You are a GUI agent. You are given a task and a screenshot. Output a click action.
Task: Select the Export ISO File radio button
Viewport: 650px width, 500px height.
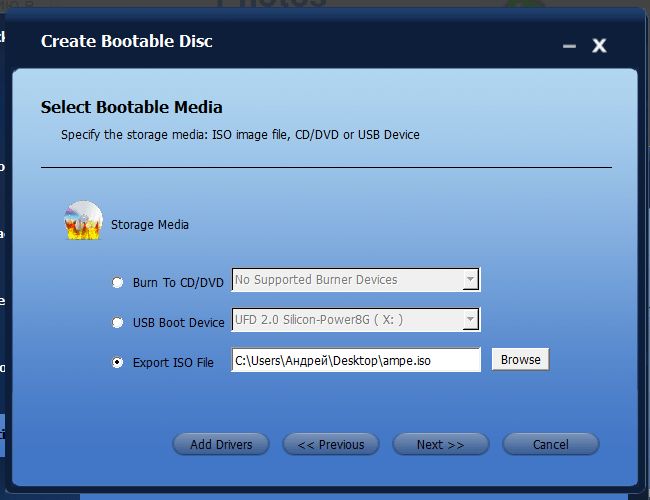(118, 362)
